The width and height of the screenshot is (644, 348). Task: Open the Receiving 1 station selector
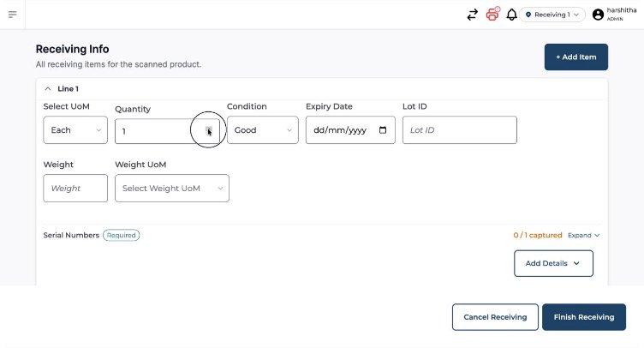tap(552, 15)
